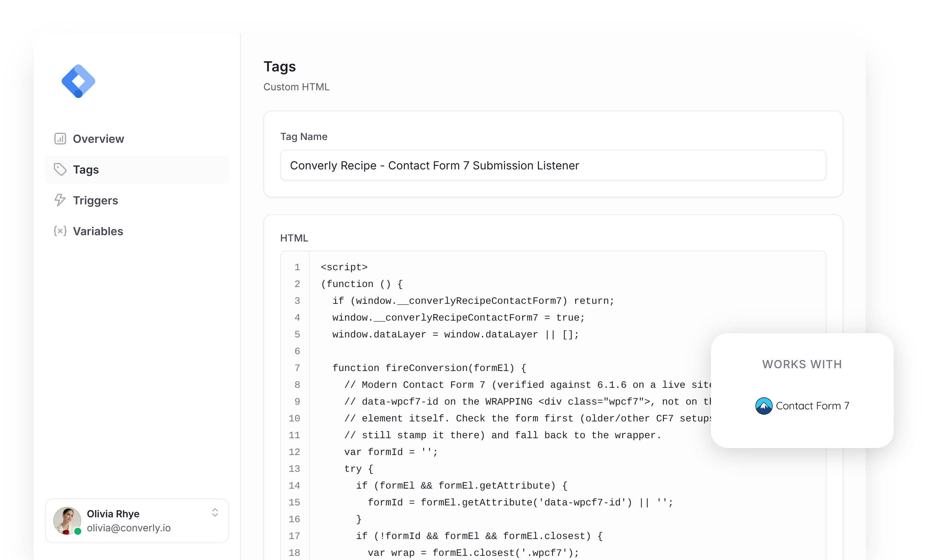Screen dimensions: 933x560
Task: Click the green online status dot
Action: [x=78, y=531]
